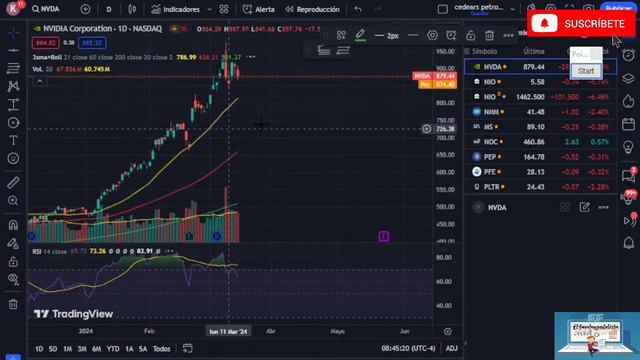The width and height of the screenshot is (640, 360).
Task: Select the Text annotation tool
Action: point(13,140)
